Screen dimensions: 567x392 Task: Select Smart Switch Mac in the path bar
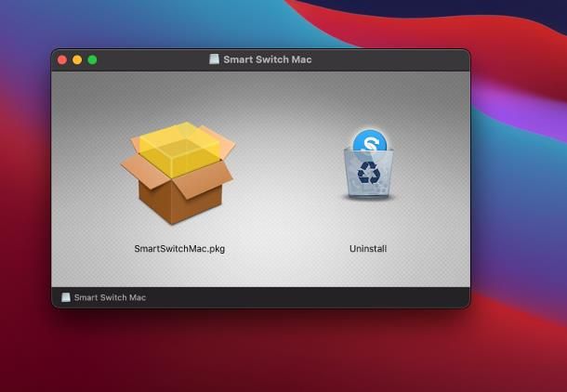(x=110, y=297)
